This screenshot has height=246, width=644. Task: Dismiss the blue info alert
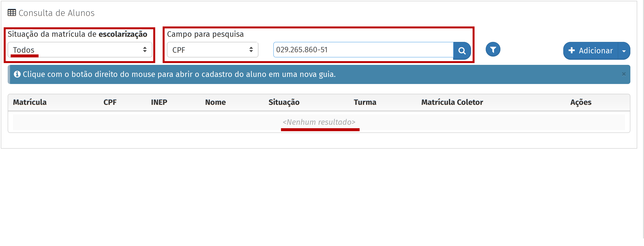tap(624, 74)
